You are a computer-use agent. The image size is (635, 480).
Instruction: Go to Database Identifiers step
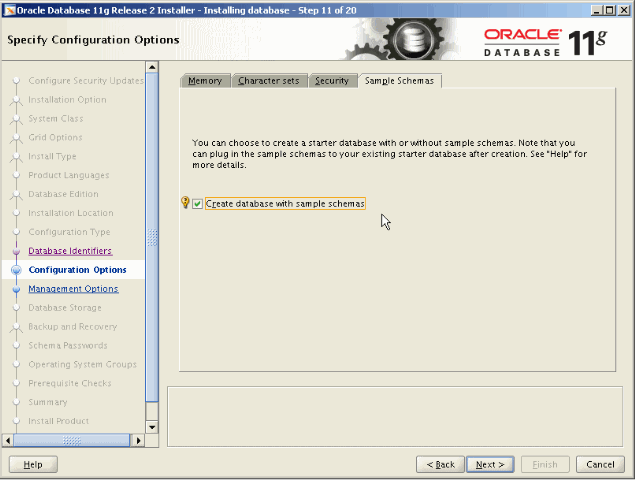[70, 251]
